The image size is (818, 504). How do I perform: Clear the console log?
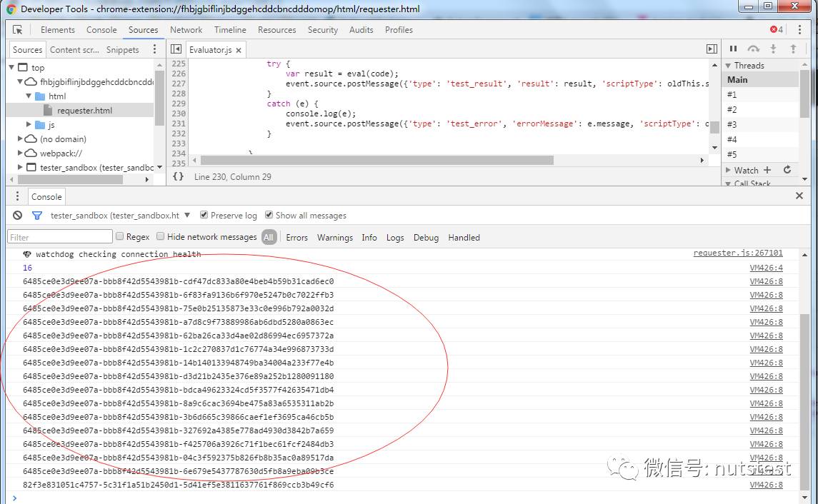[18, 216]
